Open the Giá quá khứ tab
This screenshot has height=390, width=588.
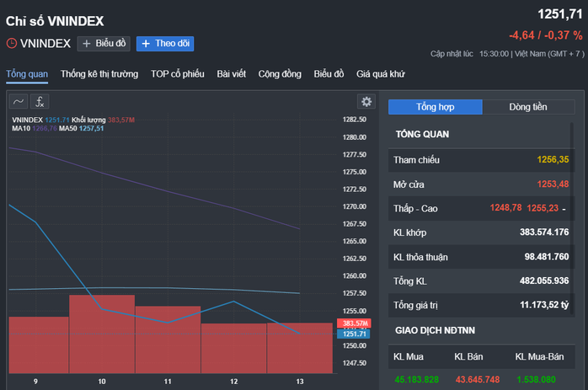point(381,74)
